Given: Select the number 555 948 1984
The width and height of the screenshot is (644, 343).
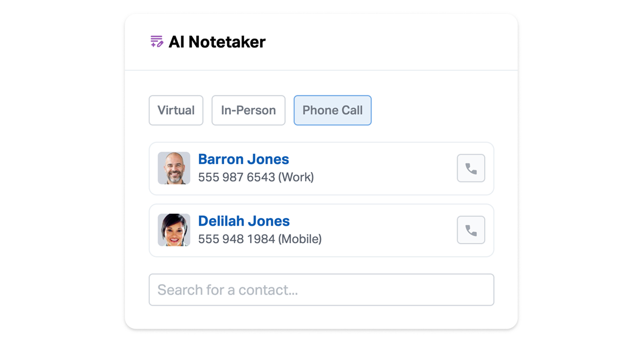Looking at the screenshot, I should point(236,239).
